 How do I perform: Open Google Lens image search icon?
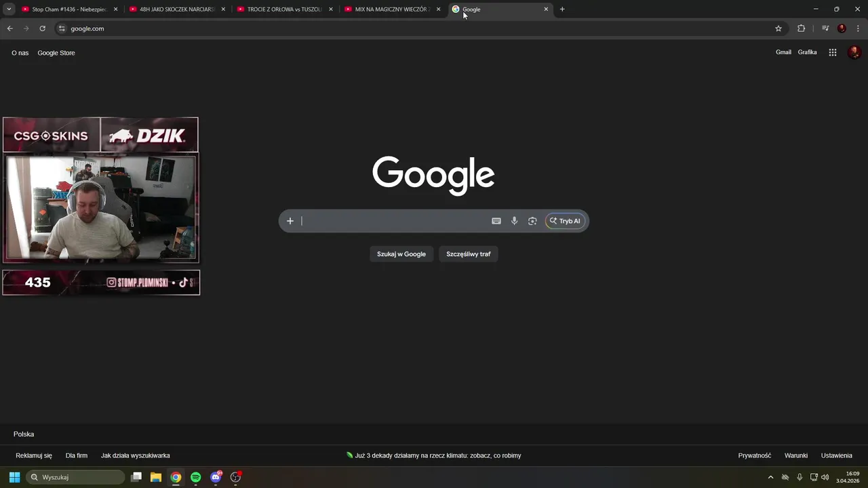[532, 221]
